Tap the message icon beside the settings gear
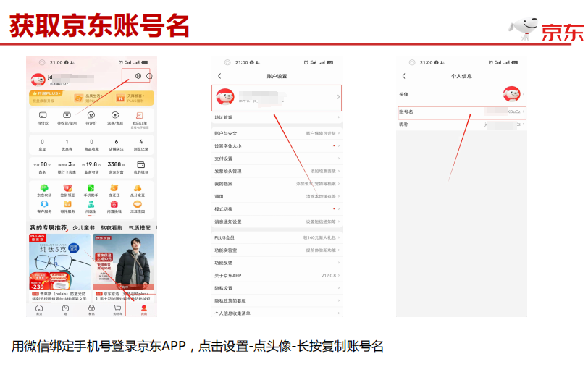588x367 pixels. coord(149,76)
